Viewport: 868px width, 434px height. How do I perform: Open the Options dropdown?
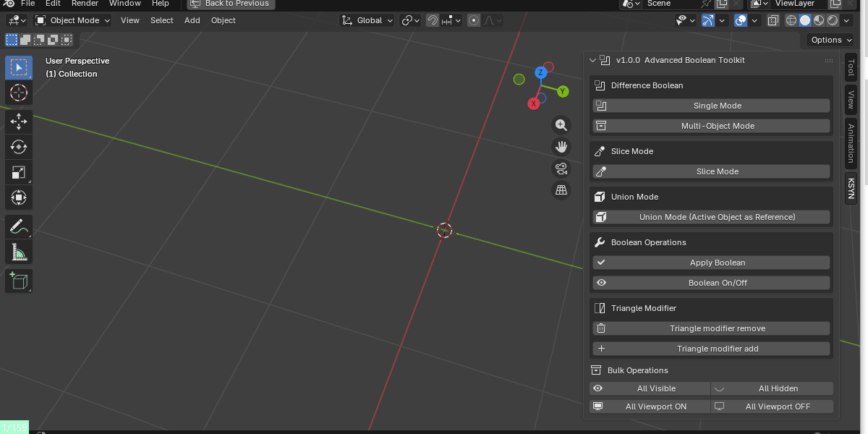pos(830,40)
